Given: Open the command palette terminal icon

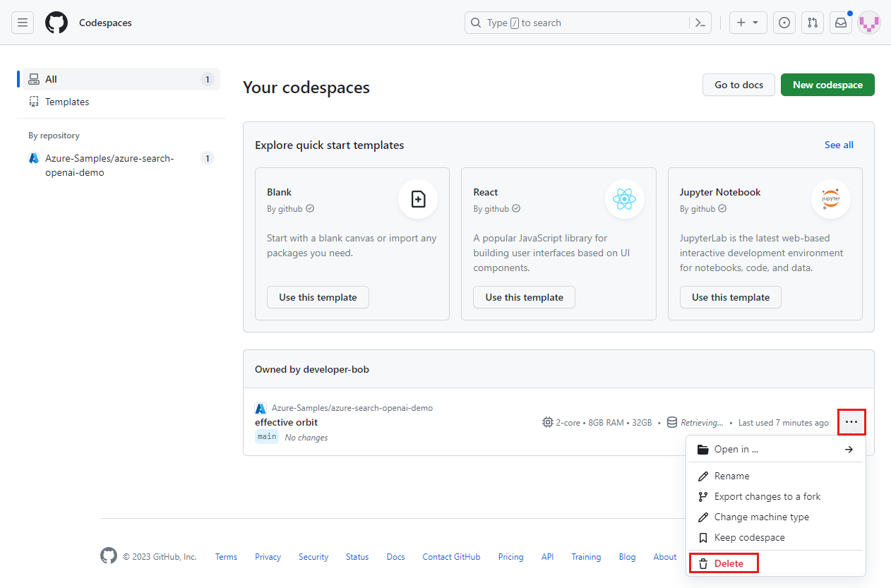Looking at the screenshot, I should tap(700, 22).
